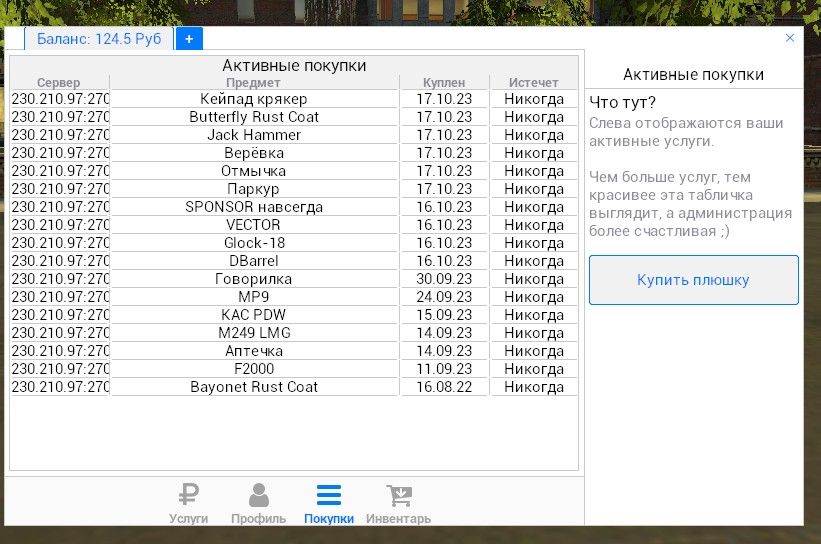This screenshot has width=821, height=544.
Task: Close the shop window with X
Action: click(790, 38)
